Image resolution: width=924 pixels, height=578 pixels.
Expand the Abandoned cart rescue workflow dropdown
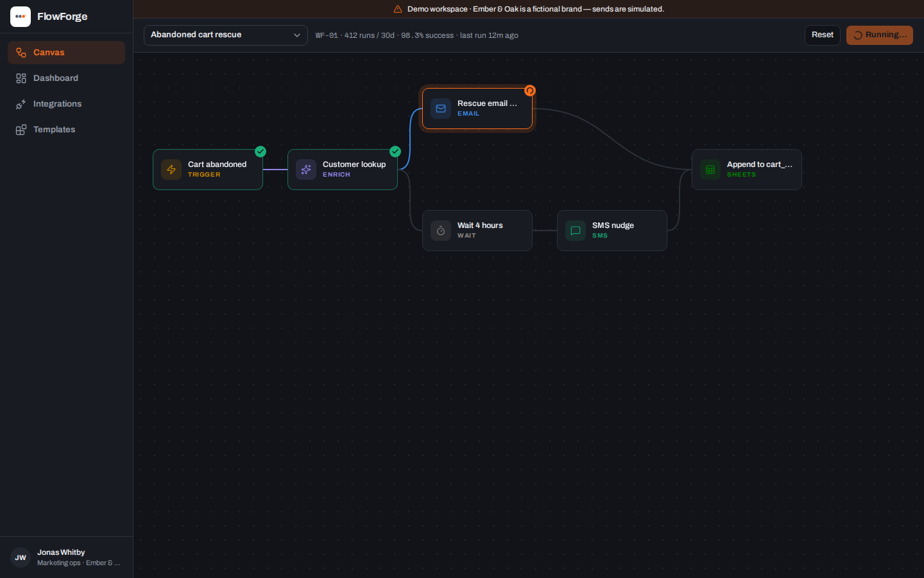pos(226,35)
